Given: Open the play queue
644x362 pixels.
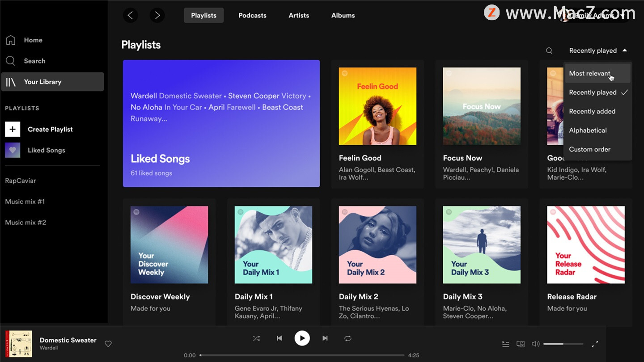Looking at the screenshot, I should (506, 344).
